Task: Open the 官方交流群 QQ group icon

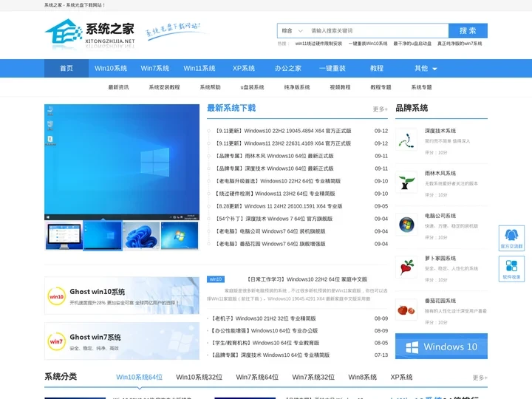Action: click(511, 238)
